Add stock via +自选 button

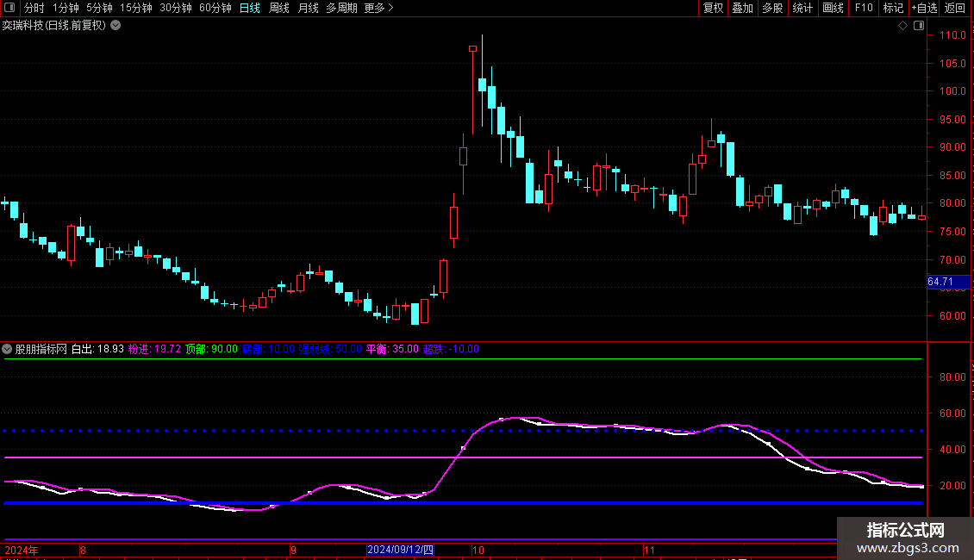(924, 8)
